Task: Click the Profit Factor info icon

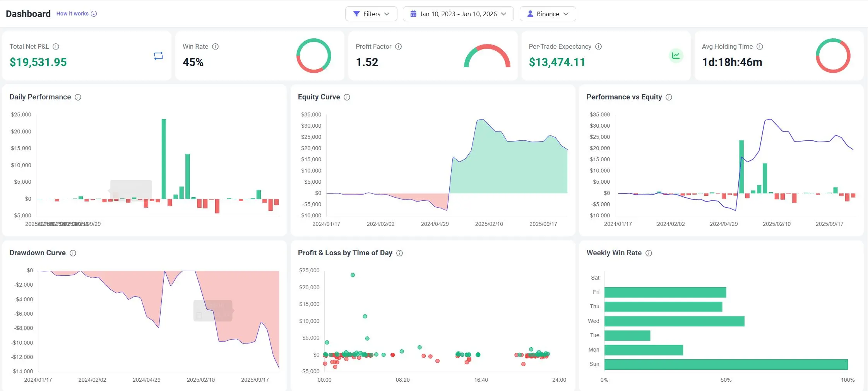Action: click(x=399, y=46)
